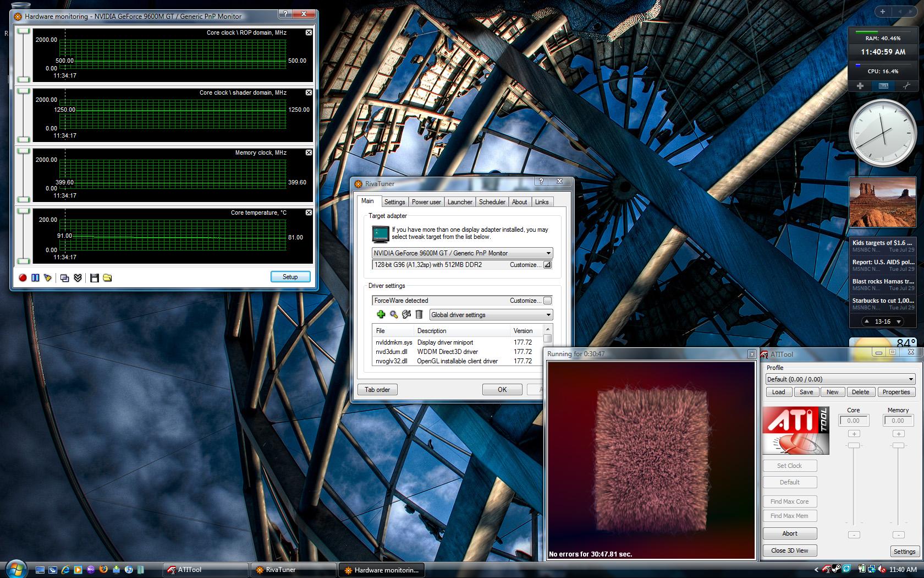924x578 pixels.
Task: Open the Launcher tab in RivaTuner
Action: click(460, 202)
